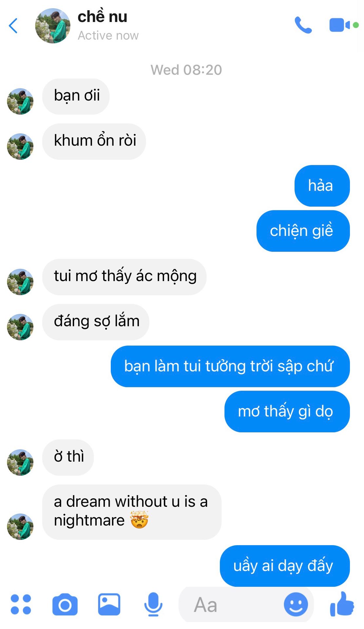Viewport: 364px width, 629px height.
Task: Tap the "chiện giề" sent message
Action: [303, 231]
